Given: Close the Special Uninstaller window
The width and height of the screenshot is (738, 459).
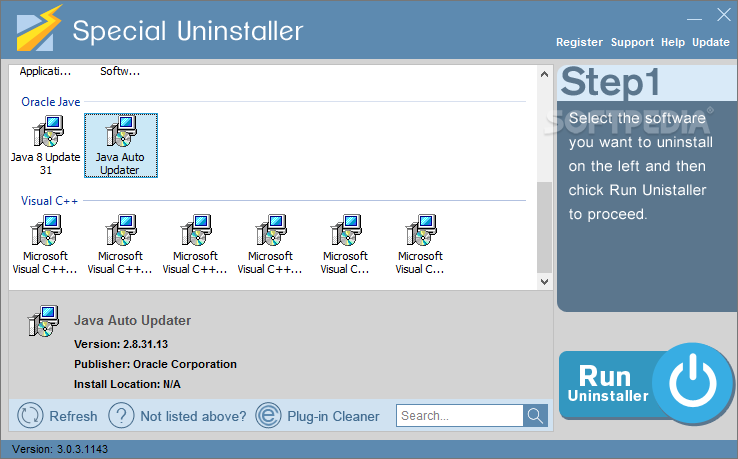Looking at the screenshot, I should (x=724, y=15).
